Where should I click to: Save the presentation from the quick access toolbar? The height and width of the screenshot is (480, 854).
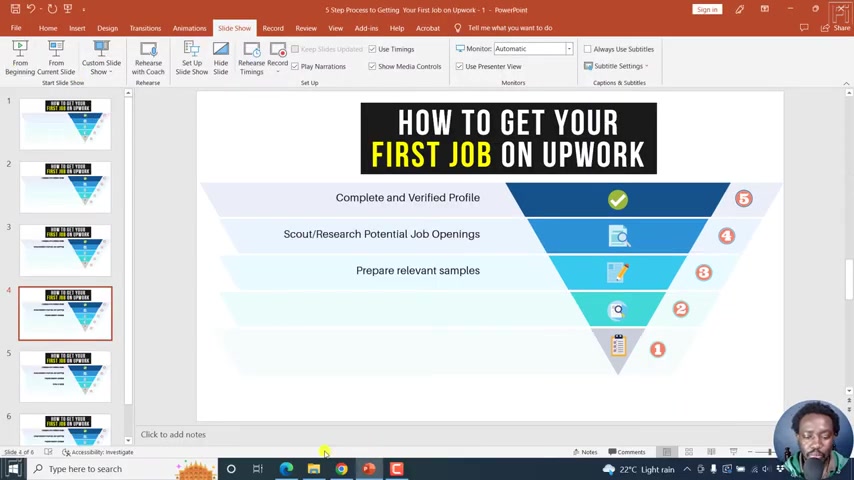15,9
